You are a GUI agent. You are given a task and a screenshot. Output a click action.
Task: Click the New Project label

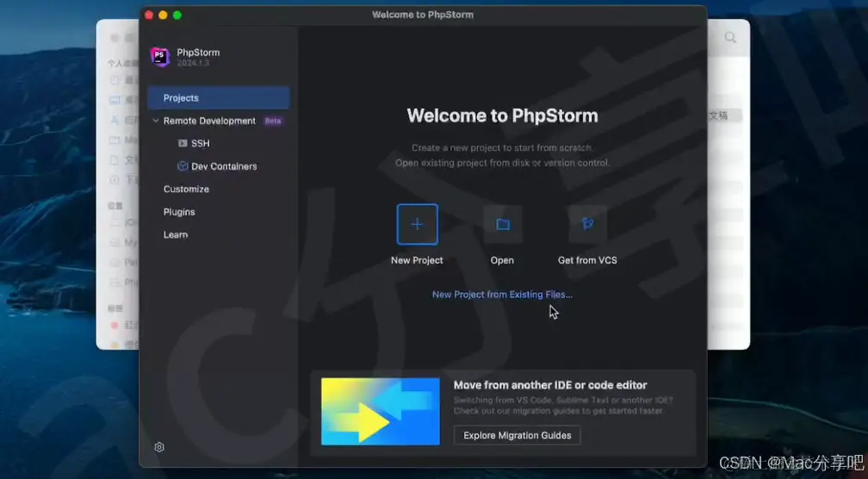(x=417, y=260)
